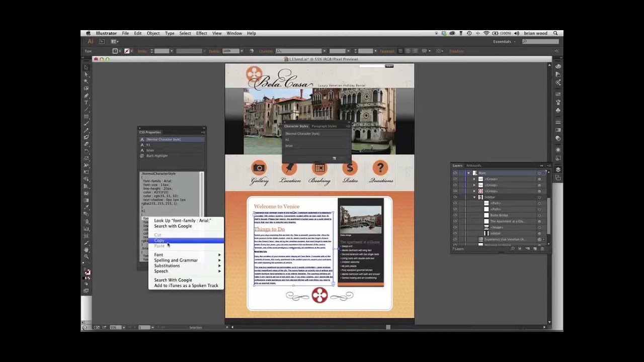Select the Zoom tool

pyautogui.click(x=86, y=256)
